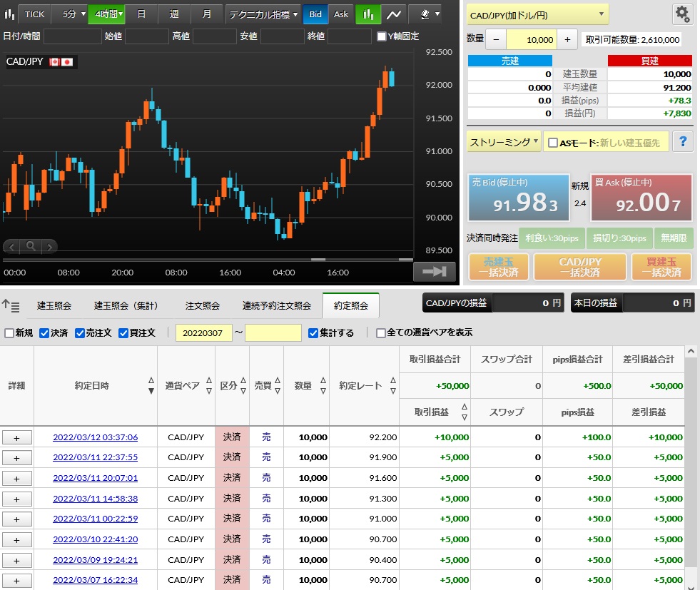Select the green candlestick chart display icon
The image size is (700, 590).
368,14
